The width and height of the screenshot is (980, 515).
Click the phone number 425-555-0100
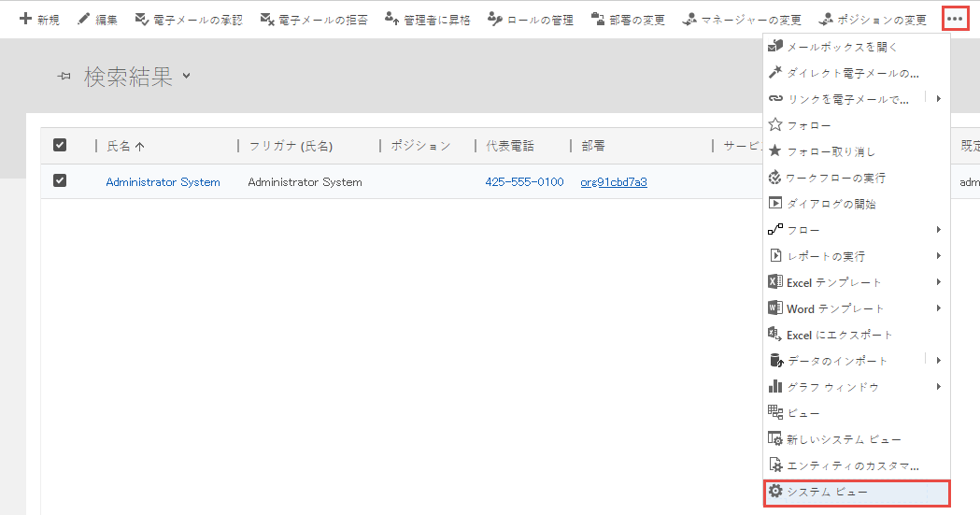(524, 182)
